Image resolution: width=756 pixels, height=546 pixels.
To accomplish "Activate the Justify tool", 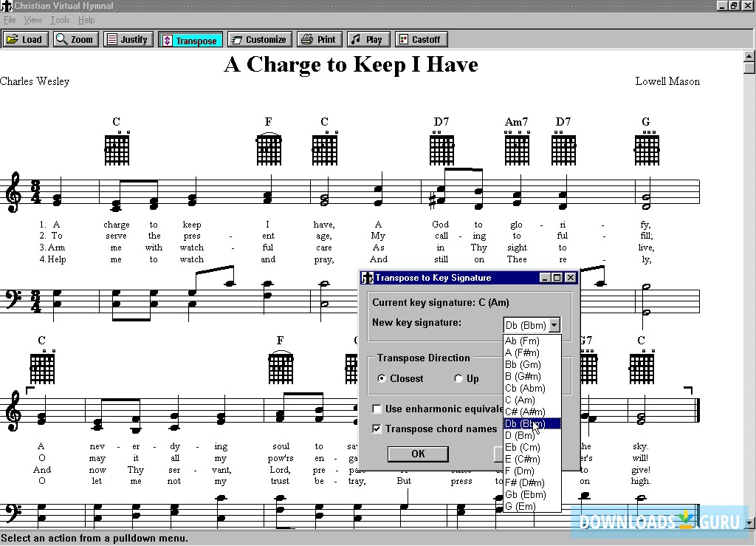I will point(128,38).
